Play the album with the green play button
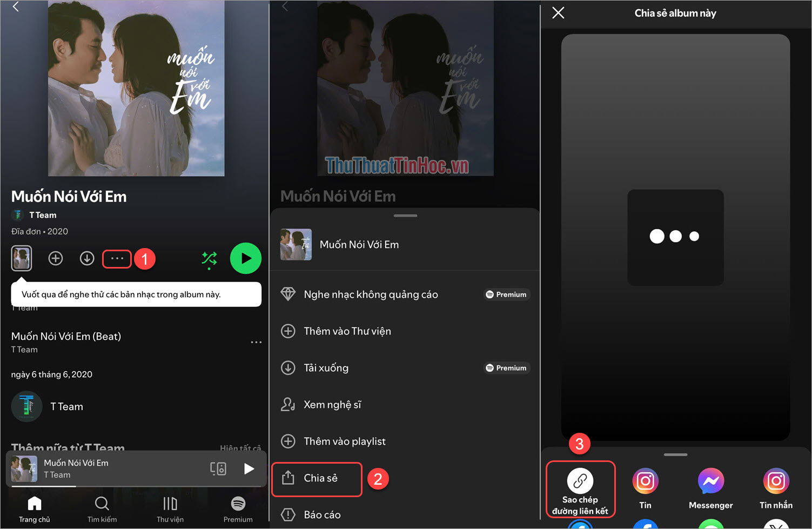 pos(246,258)
